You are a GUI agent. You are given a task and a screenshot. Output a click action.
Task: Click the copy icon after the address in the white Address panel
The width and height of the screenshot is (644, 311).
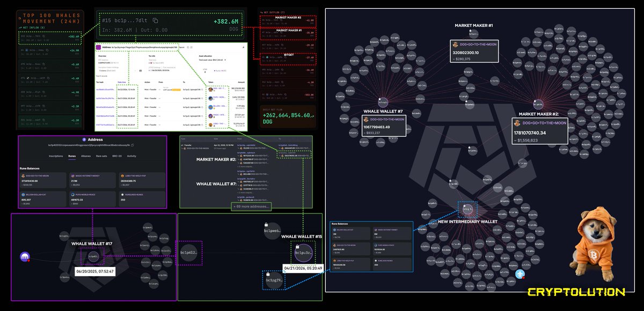[188, 47]
